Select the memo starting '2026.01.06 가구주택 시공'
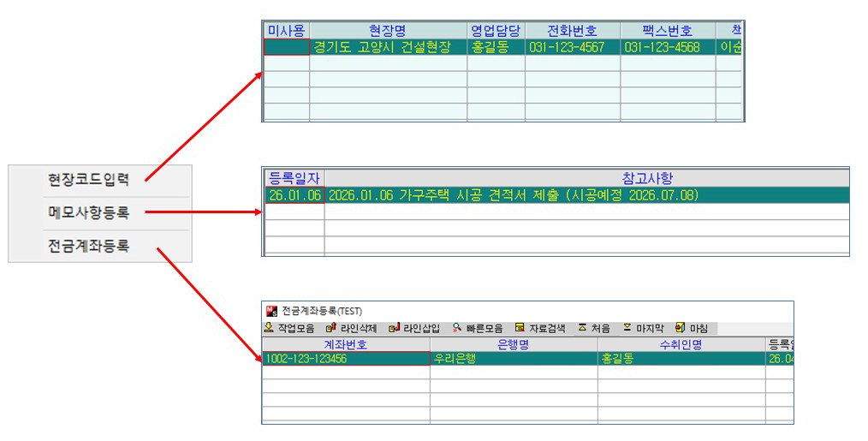This screenshot has width=868, height=441. coord(586,195)
